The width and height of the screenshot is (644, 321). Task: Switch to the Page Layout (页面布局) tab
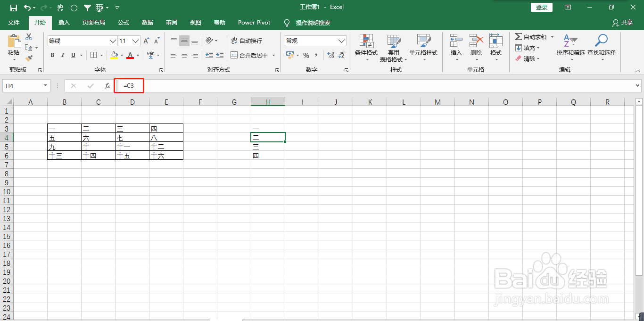pyautogui.click(x=93, y=23)
